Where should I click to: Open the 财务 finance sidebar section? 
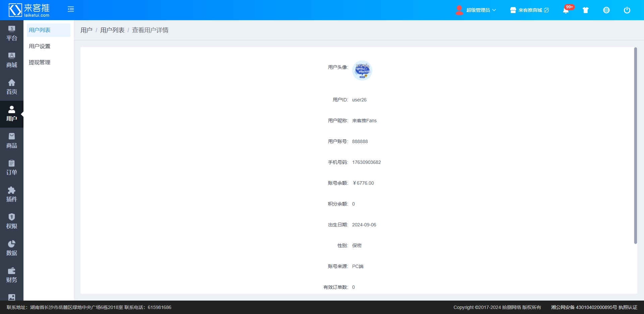pos(12,275)
